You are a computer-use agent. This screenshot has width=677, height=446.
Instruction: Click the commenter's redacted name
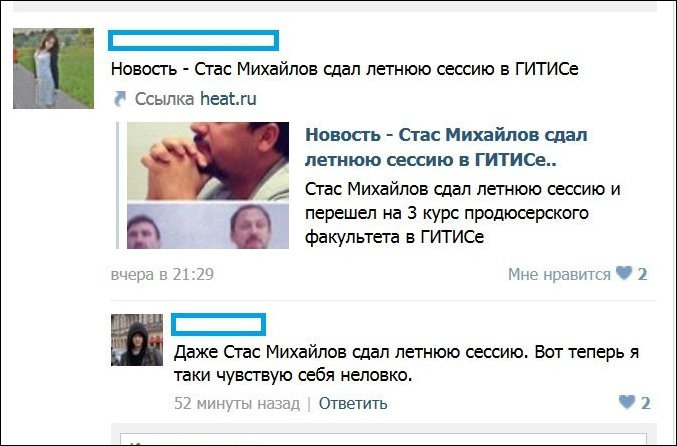pos(218,325)
